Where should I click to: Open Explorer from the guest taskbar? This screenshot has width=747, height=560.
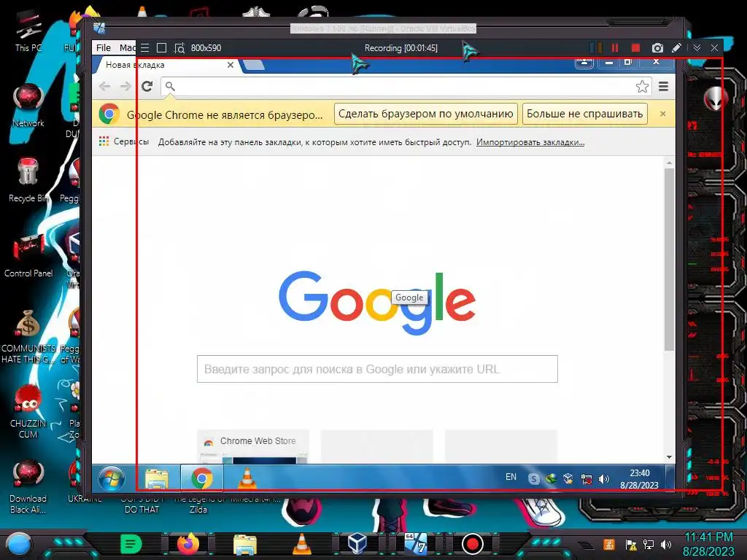(156, 478)
